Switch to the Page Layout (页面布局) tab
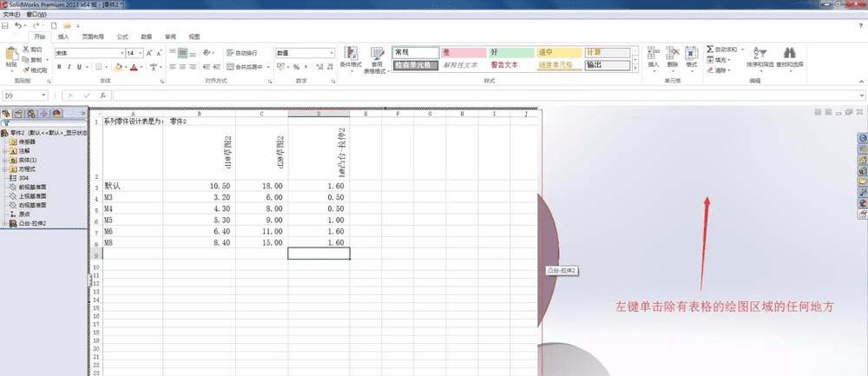The height and width of the screenshot is (376, 868). coord(93,36)
